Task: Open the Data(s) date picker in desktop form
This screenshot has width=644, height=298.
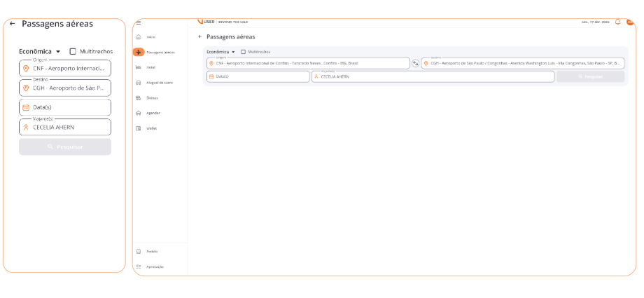Action: (258, 76)
